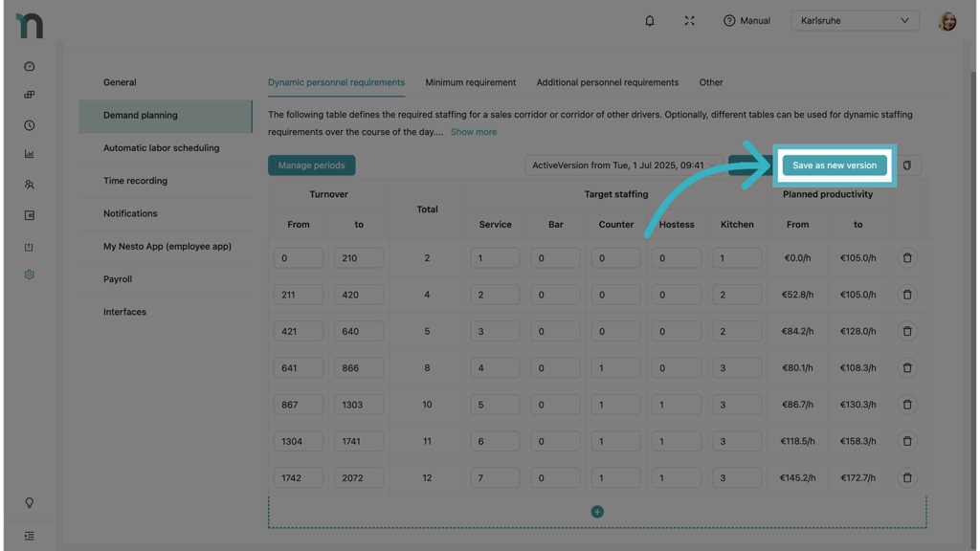Click the Show more link
Viewport: 980px width, 551px height.
click(474, 132)
